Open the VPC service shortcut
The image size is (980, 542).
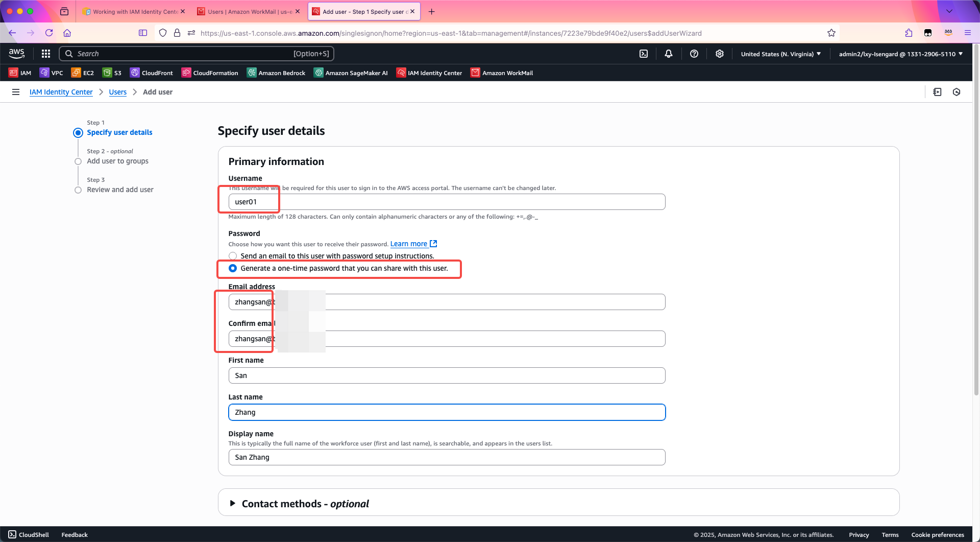(52, 73)
